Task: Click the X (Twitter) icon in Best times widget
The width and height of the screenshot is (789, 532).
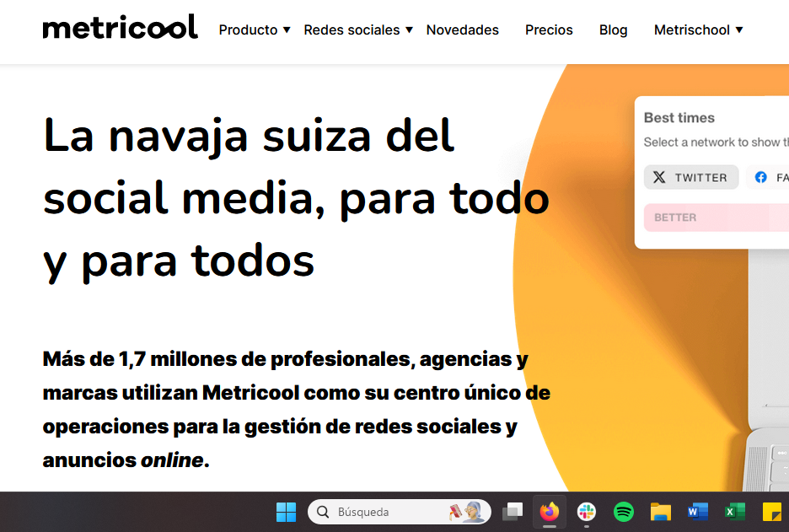Action: pos(658,177)
